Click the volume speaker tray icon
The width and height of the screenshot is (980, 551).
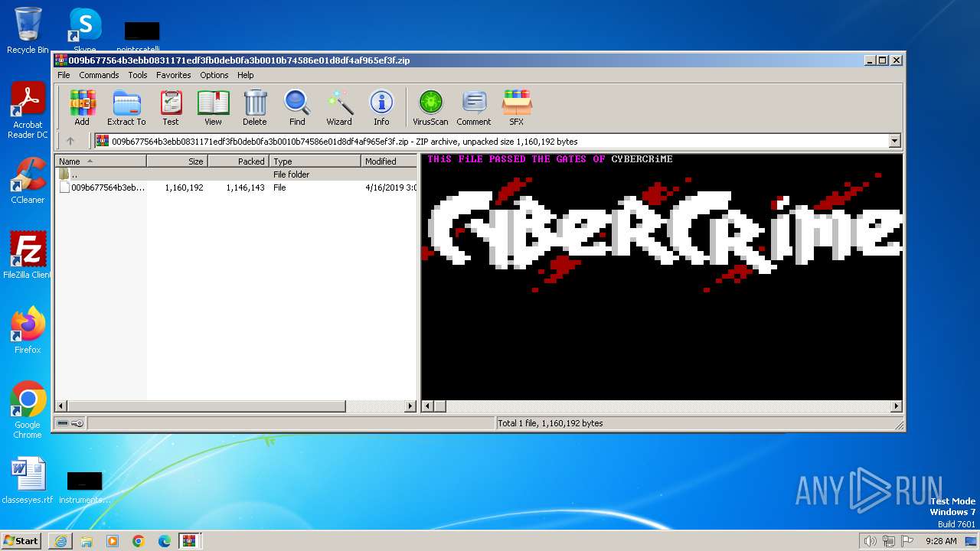tap(870, 541)
